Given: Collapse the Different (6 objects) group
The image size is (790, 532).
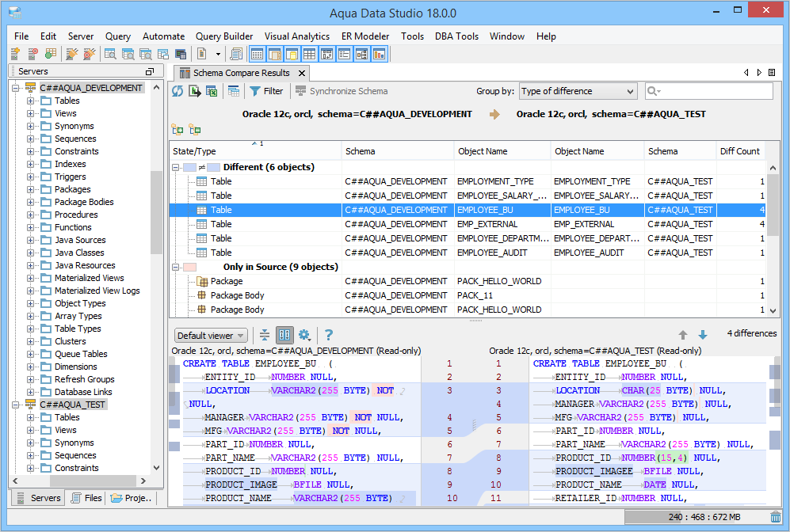Looking at the screenshot, I should click(x=176, y=167).
